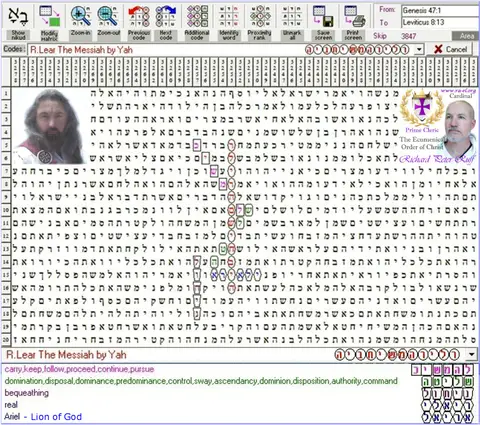Click the Save screen floppy disk icon
480x425 pixels.
pyautogui.click(x=323, y=16)
